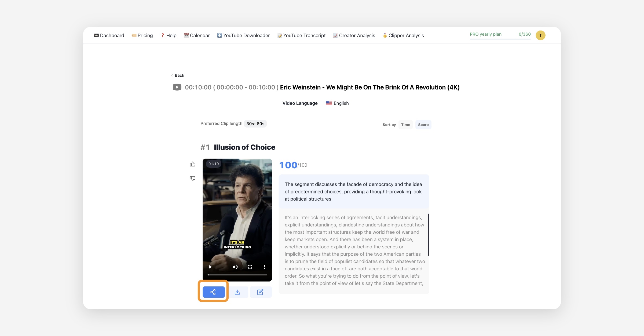
Task: Open the clip editor pencil icon
Action: coord(260,292)
